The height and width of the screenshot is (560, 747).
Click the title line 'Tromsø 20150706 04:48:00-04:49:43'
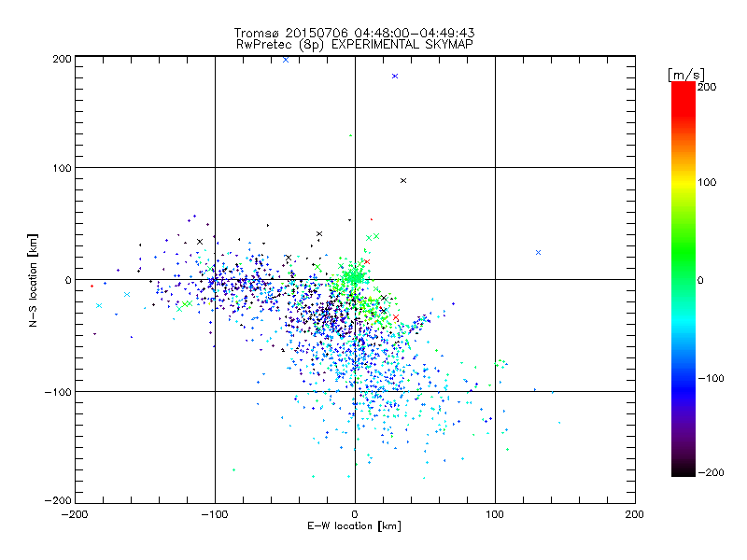pos(354,33)
